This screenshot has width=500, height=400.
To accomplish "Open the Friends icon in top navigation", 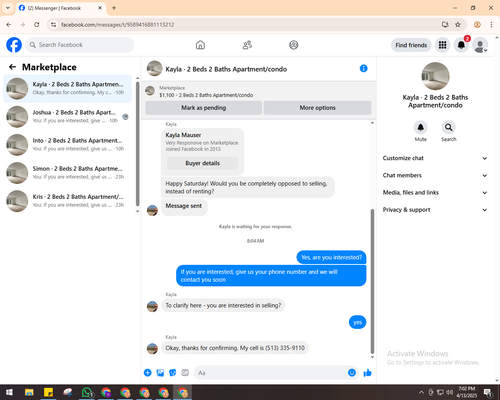I will pos(247,45).
